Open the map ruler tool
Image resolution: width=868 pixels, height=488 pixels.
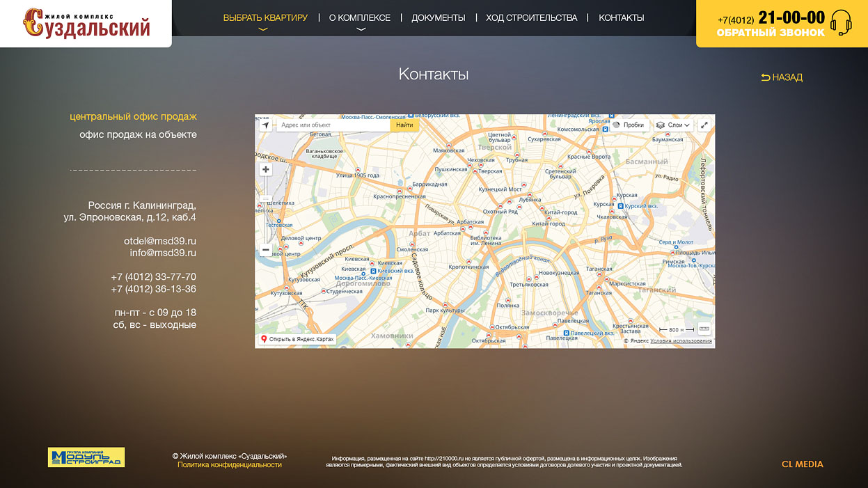(704, 329)
